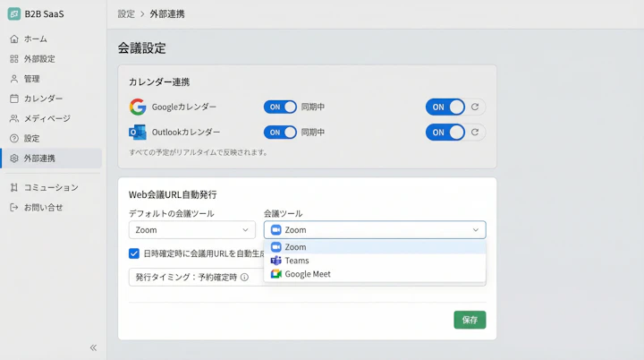Click the home icon in sidebar
Screen dimensions: 644x360
tap(14, 39)
